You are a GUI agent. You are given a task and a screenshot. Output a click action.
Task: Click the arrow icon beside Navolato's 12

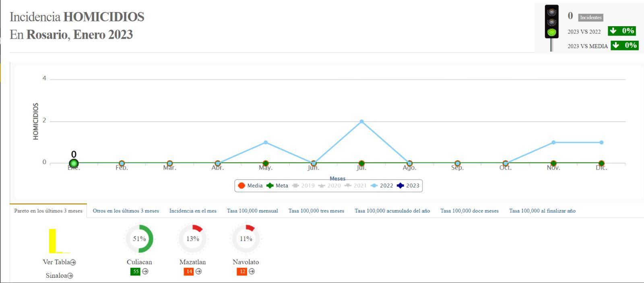[252, 271]
